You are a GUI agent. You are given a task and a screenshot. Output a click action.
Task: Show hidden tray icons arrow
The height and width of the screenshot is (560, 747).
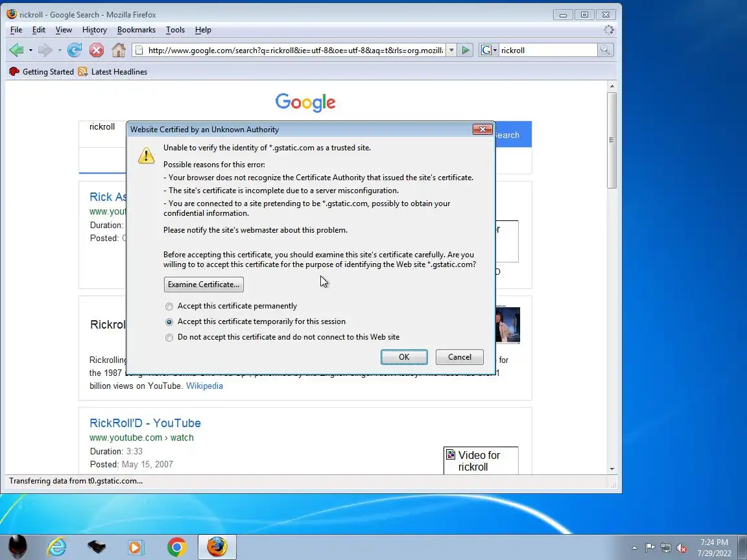pos(634,548)
